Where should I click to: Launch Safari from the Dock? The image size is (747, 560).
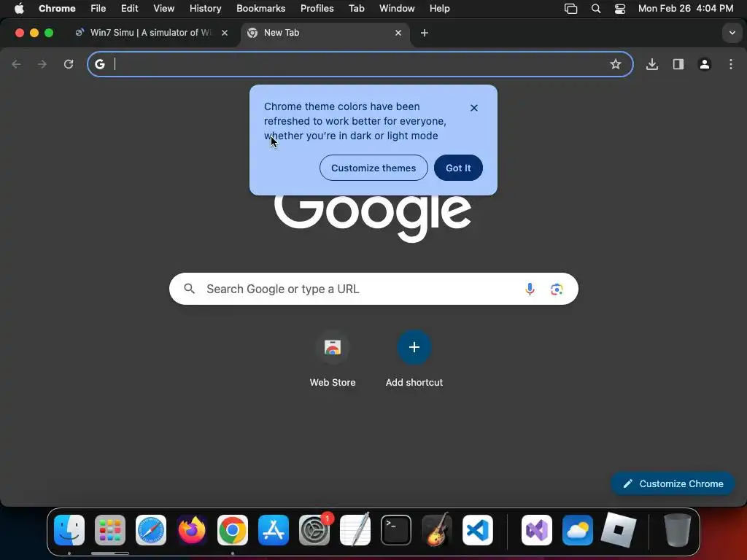point(151,530)
